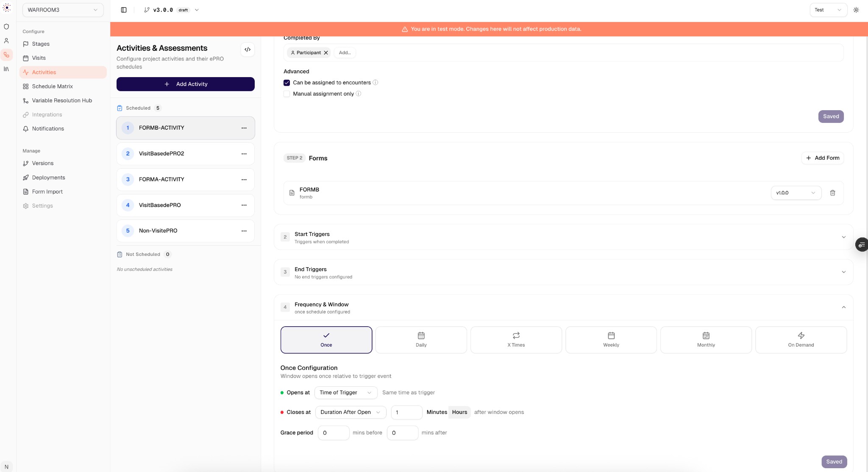Delete the FORMB form with trash icon
Screen dimensions: 868x472
point(832,193)
